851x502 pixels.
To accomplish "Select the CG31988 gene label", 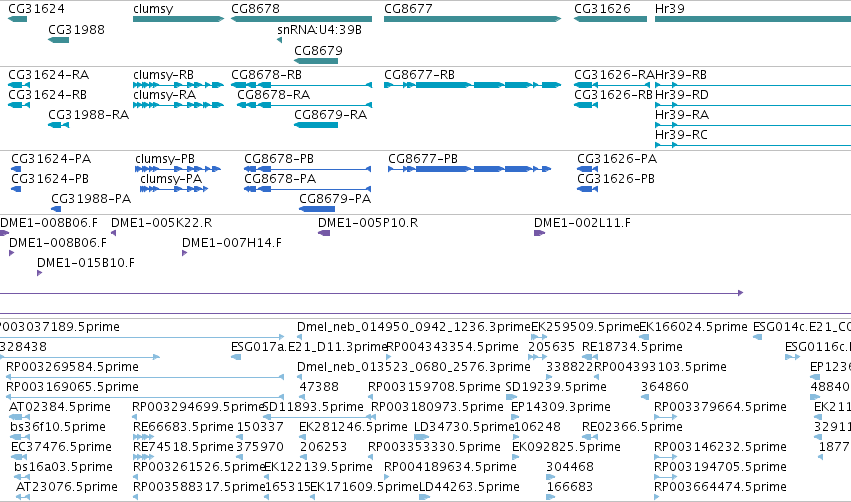I will (77, 29).
